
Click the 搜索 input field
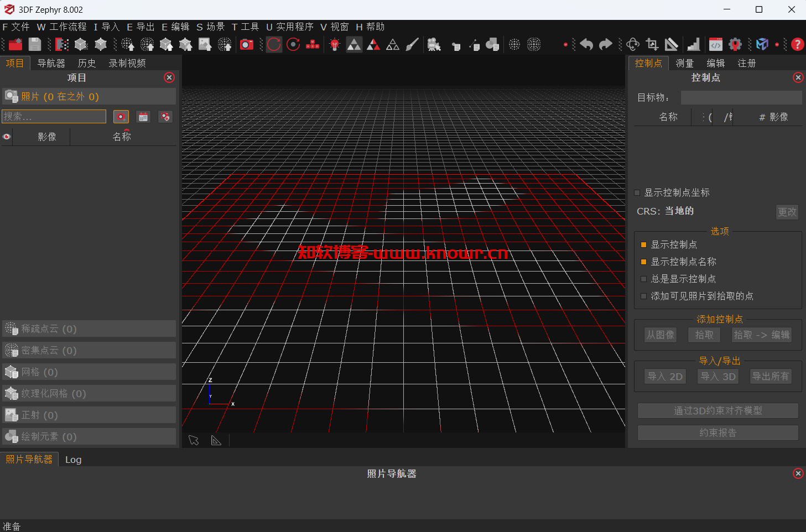tap(54, 116)
